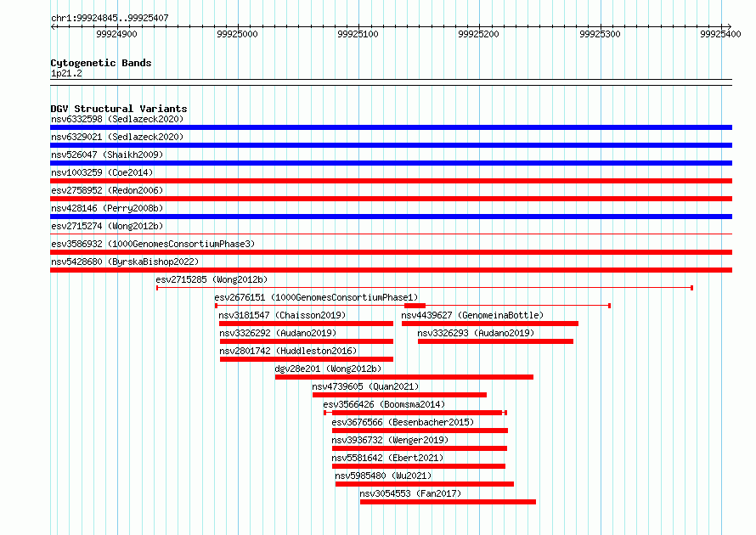Image resolution: width=756 pixels, height=535 pixels.
Task: Click the red bar under nsv3326293
Action: 495,341
